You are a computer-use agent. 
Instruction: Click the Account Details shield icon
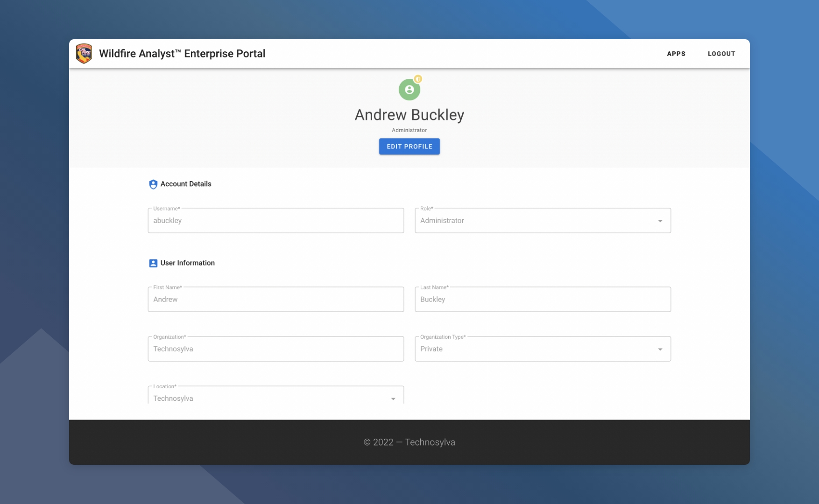(x=153, y=184)
